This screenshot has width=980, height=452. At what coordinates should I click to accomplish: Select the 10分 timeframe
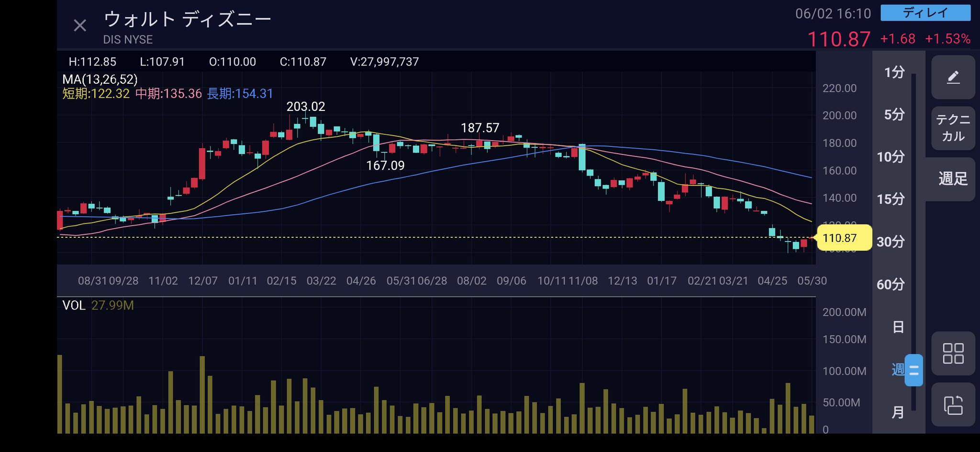pos(891,156)
